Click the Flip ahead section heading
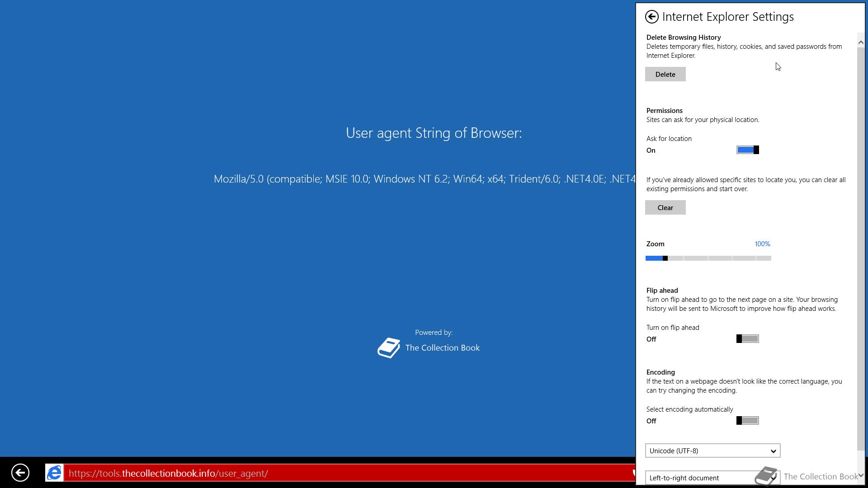868x488 pixels. point(662,291)
